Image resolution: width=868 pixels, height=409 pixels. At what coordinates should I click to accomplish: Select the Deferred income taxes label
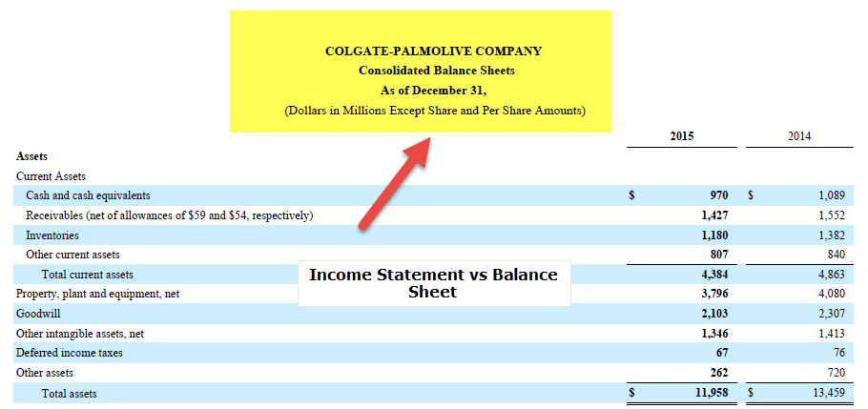(x=69, y=353)
